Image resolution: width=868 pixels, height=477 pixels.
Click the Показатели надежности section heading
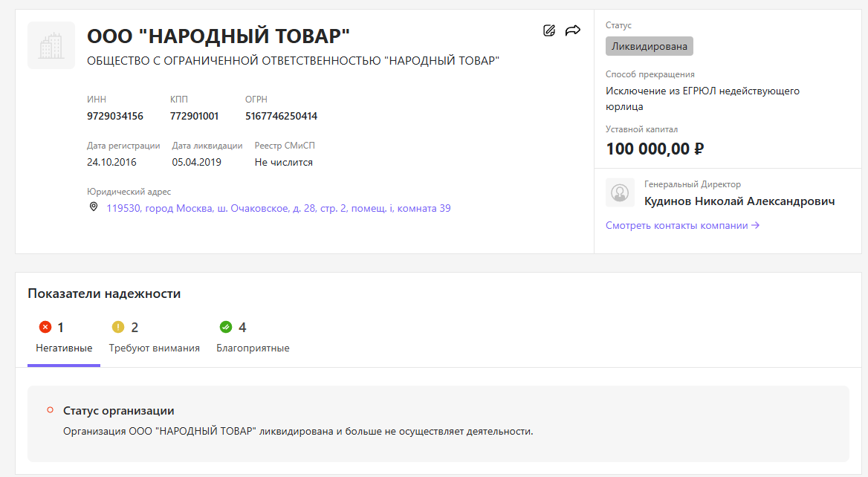[104, 293]
